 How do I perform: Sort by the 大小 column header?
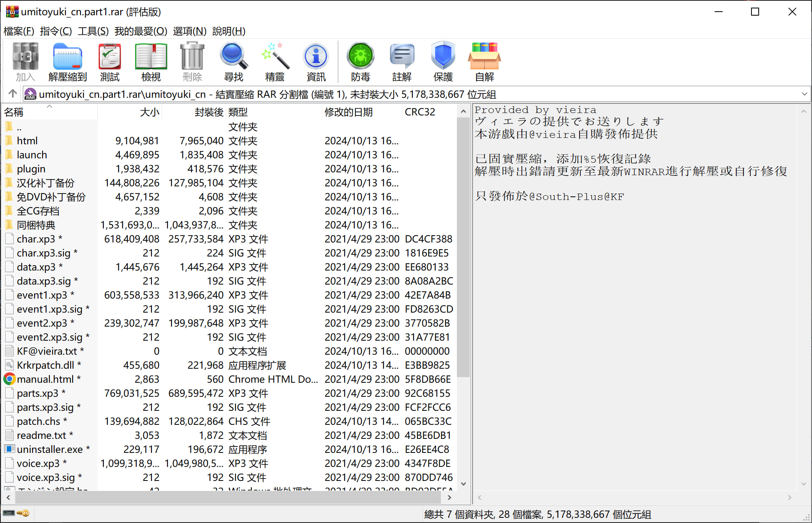(x=149, y=112)
